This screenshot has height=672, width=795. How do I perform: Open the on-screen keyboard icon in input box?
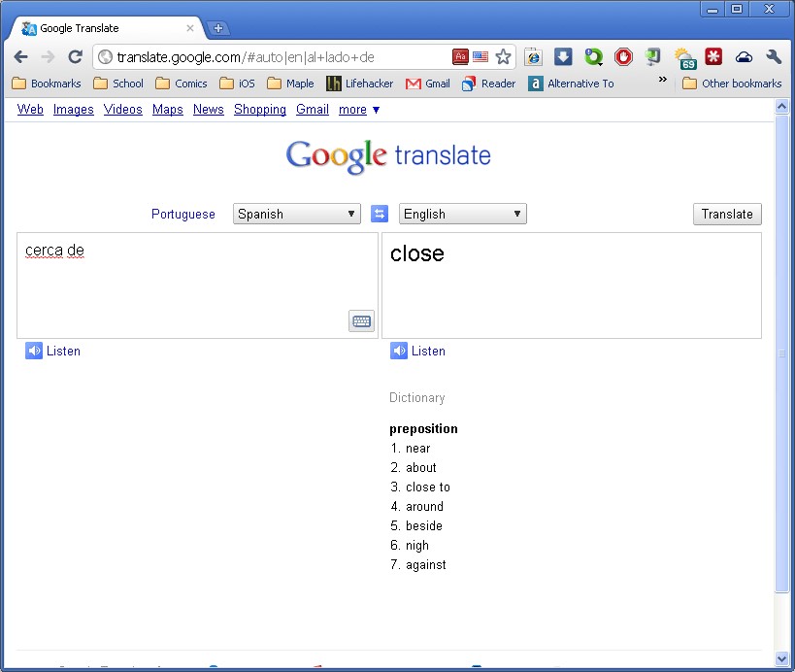click(x=361, y=320)
